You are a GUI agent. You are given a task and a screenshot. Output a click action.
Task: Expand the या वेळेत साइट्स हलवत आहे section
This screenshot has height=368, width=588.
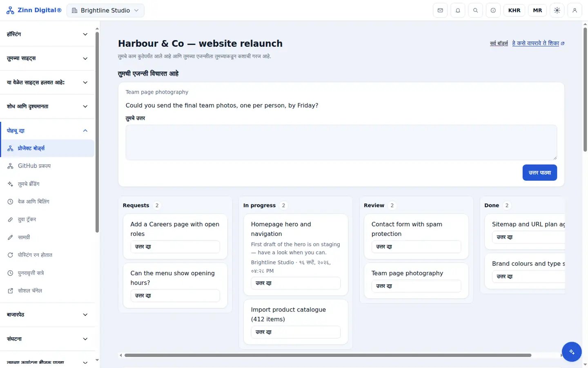pyautogui.click(x=47, y=83)
